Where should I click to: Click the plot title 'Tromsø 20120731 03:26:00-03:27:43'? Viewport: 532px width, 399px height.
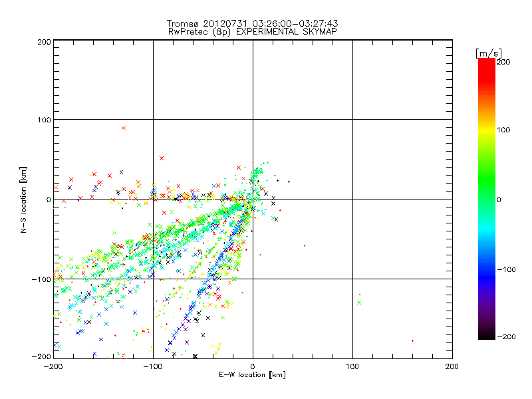click(253, 23)
